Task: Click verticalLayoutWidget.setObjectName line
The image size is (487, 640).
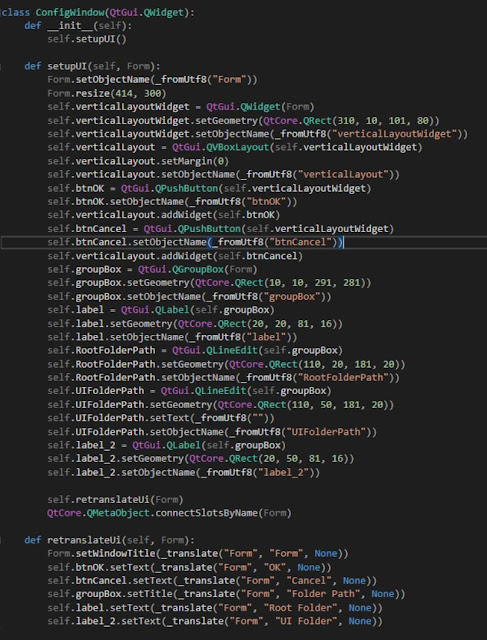Action: click(258, 134)
